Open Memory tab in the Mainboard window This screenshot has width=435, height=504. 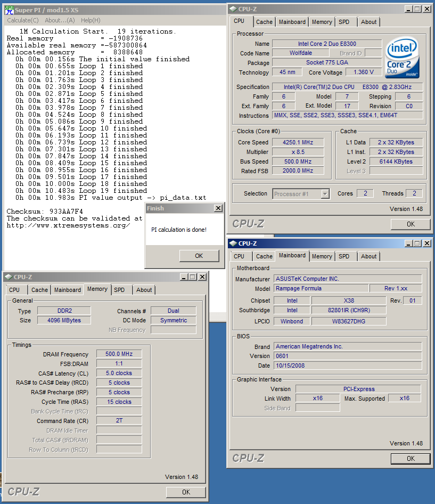click(322, 256)
